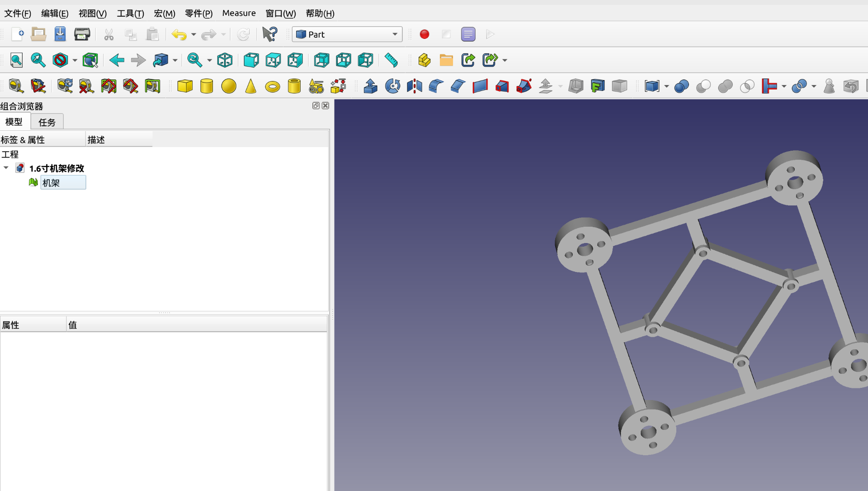Collapse the 1.6寸机架修改 document tree

click(x=6, y=168)
